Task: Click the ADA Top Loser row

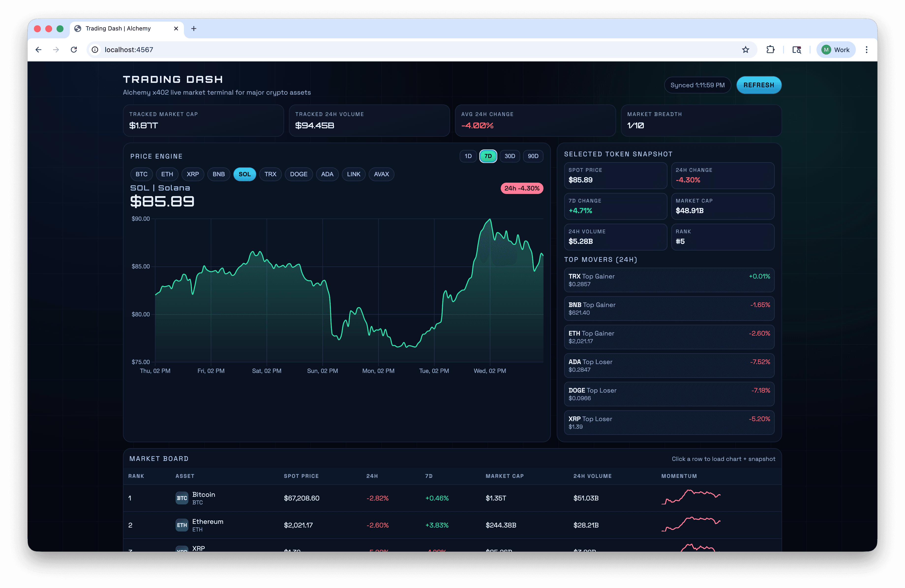Action: pyautogui.click(x=669, y=365)
